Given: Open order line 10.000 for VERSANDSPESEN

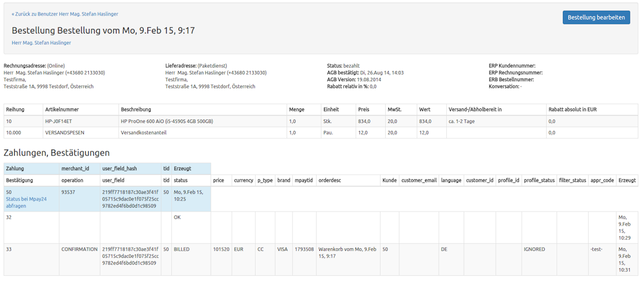Looking at the screenshot, I should (x=14, y=133).
